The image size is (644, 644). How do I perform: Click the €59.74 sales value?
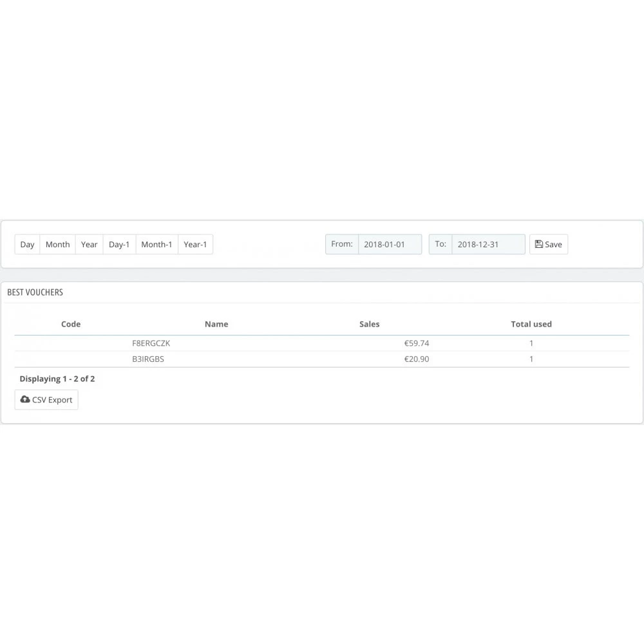point(417,343)
